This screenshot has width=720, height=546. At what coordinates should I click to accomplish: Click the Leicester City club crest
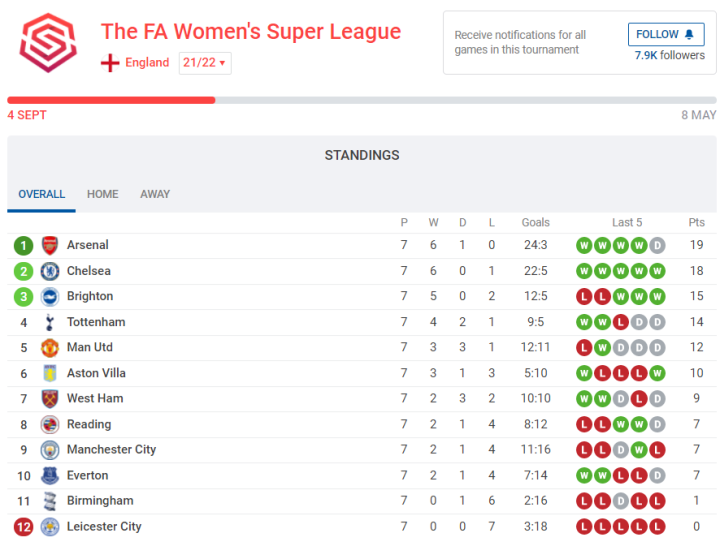(x=50, y=527)
